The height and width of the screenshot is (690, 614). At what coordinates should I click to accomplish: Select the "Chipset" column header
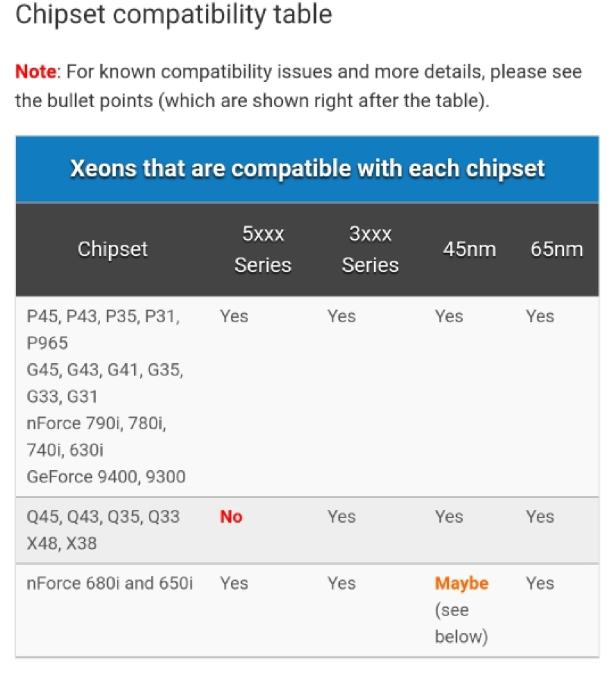(113, 249)
